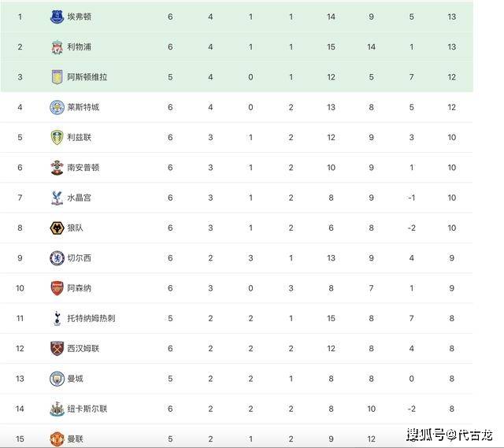
Task: Click the Tottenham crest icon
Action: [x=57, y=319]
